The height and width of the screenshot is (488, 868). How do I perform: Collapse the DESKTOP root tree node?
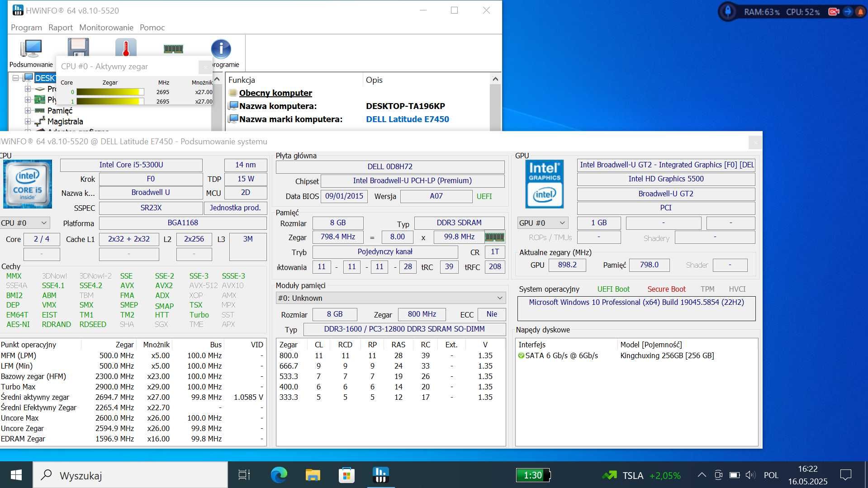[16, 78]
